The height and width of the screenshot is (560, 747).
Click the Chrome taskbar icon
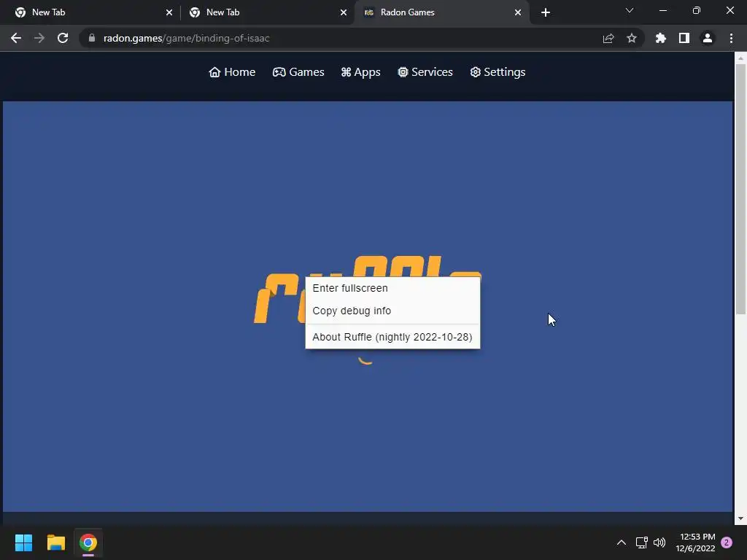click(88, 542)
